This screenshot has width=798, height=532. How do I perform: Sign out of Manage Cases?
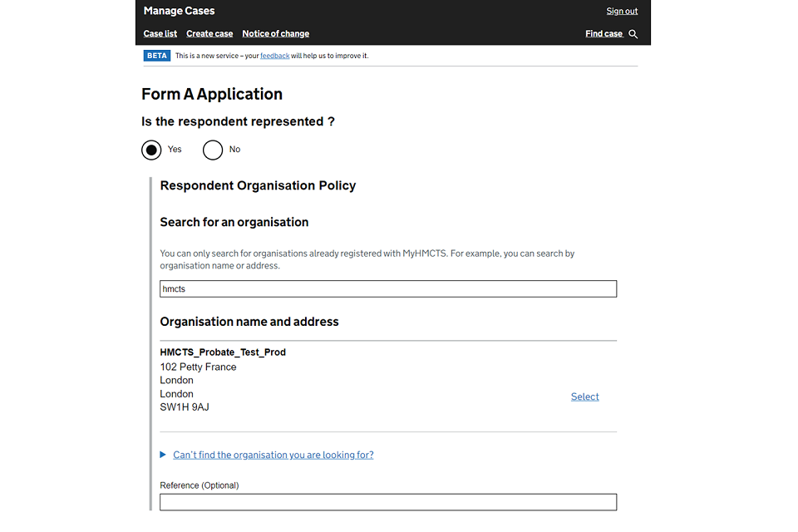(622, 11)
